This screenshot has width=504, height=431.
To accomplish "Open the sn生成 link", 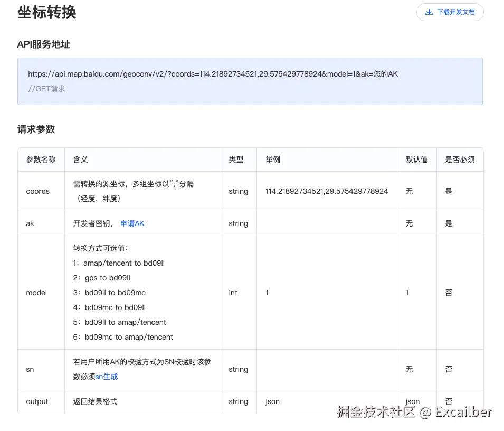I will coord(107,377).
